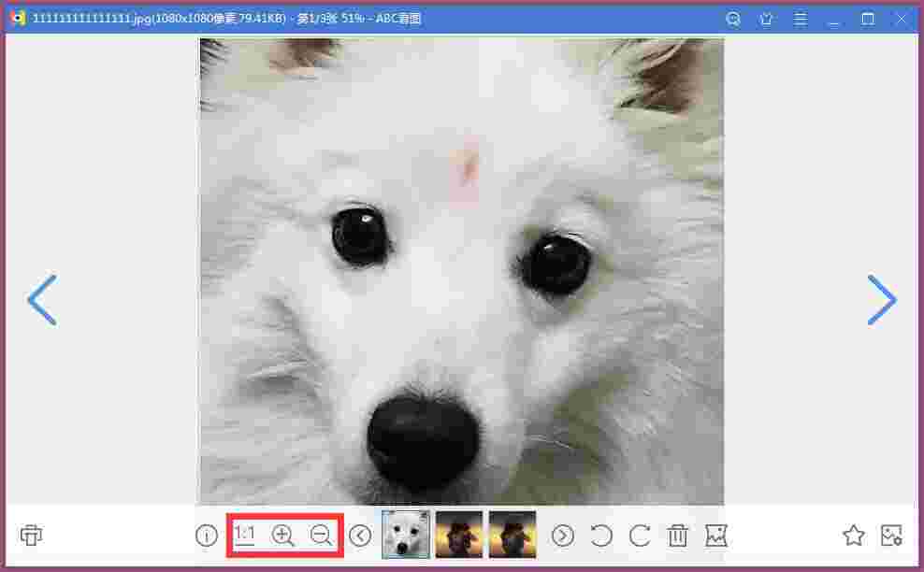924x572 pixels.
Task: Rotate the image clockwise
Action: click(640, 536)
